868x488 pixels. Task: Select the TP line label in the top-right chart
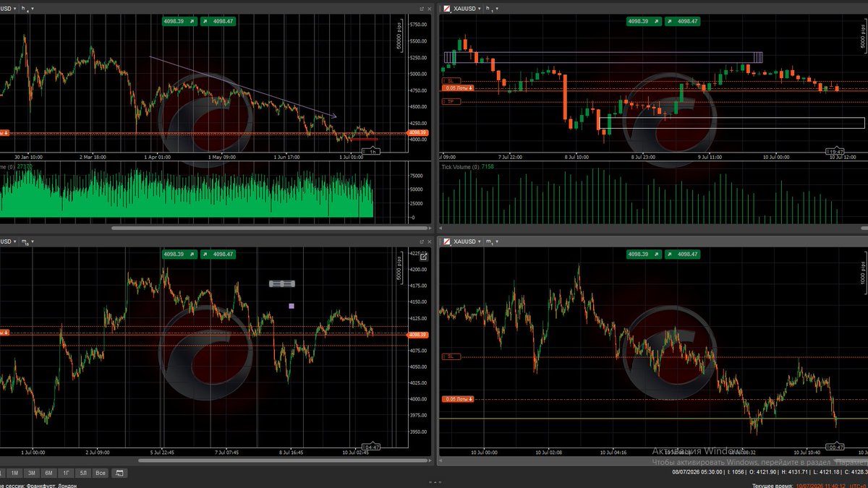point(451,102)
